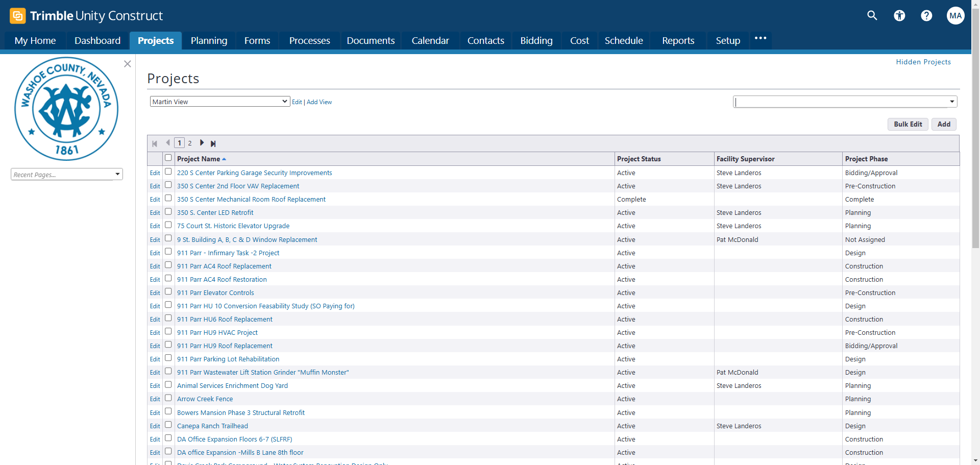Open the Processes tab
980x465 pixels.
point(309,40)
